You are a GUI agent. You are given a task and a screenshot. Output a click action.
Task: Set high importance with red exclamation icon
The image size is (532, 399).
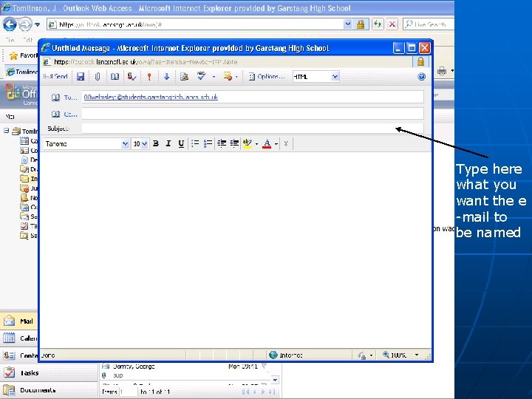tap(149, 76)
